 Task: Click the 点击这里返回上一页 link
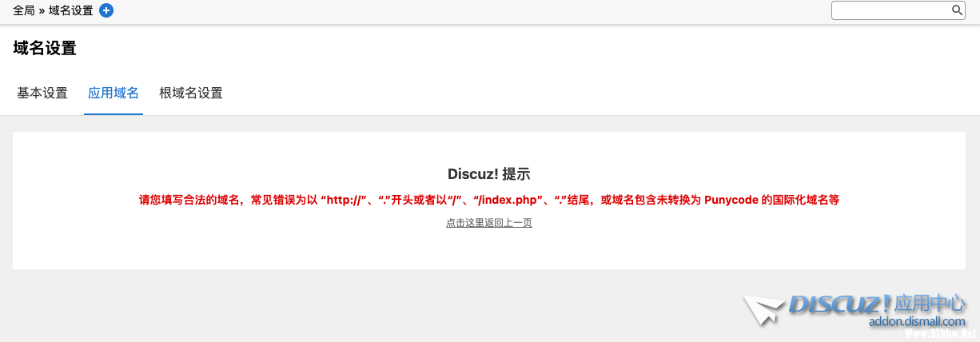coord(489,223)
